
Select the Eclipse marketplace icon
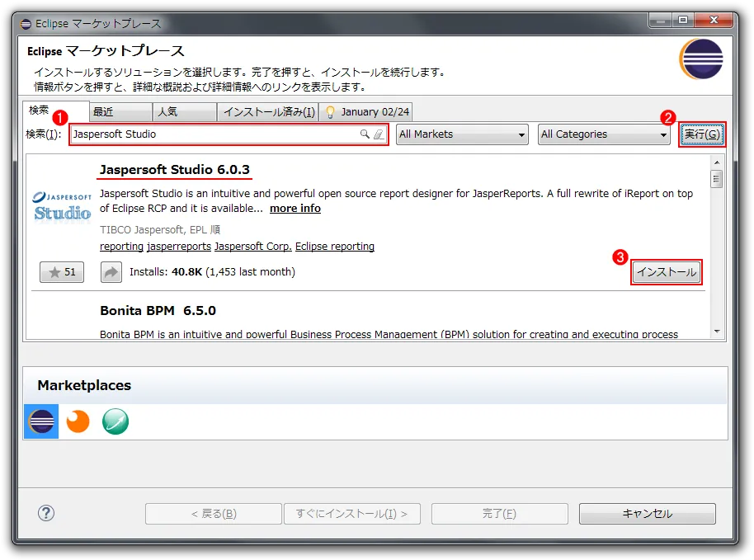[41, 421]
